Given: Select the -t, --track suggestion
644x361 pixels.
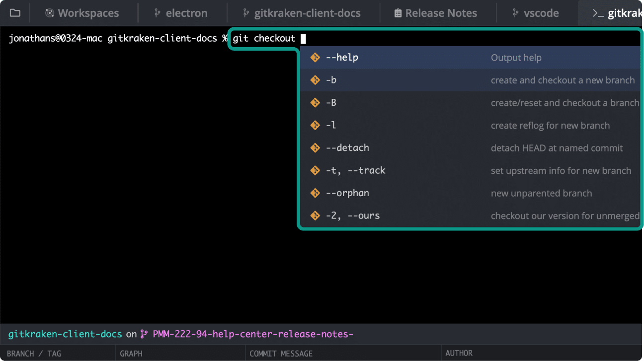Looking at the screenshot, I should pyautogui.click(x=470, y=170).
